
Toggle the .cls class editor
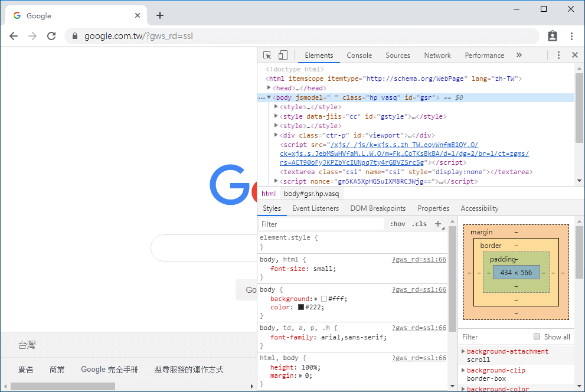tap(419, 224)
